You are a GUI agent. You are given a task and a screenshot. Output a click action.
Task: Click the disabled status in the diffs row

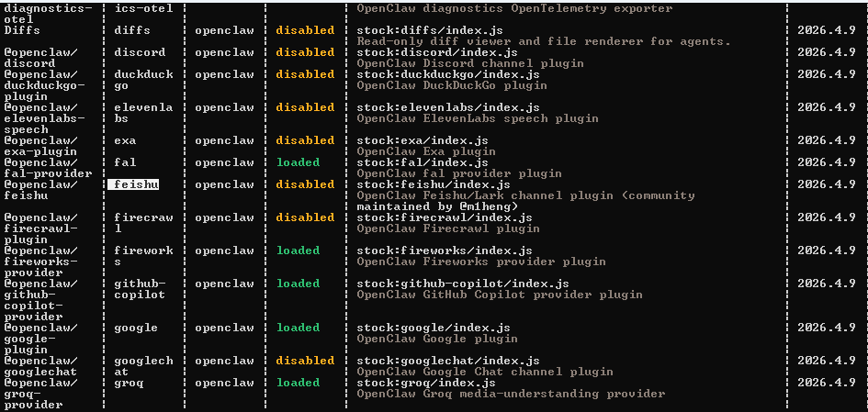tap(304, 30)
